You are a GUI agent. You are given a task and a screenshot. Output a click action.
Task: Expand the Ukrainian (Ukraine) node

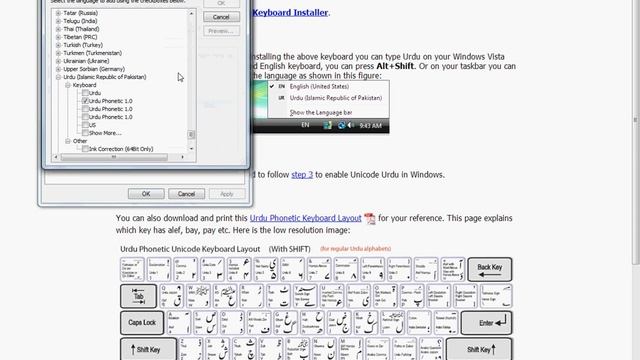pyautogui.click(x=58, y=61)
